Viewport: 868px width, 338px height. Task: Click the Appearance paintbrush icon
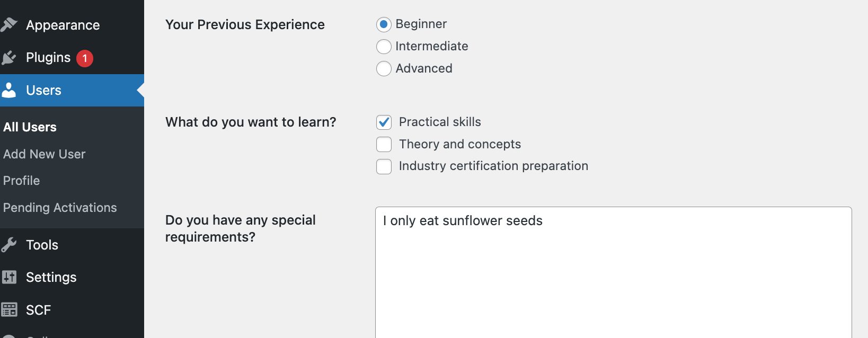(x=9, y=25)
